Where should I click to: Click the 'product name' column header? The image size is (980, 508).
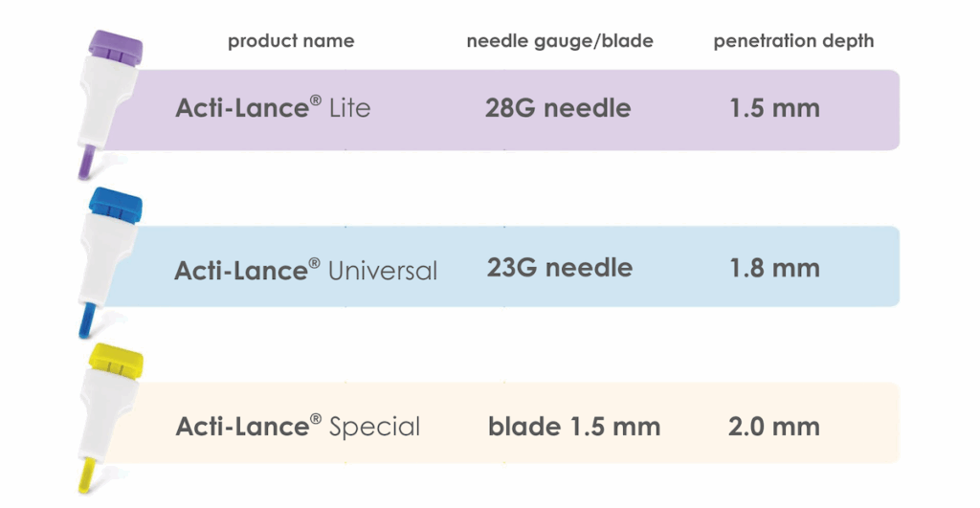point(291,41)
